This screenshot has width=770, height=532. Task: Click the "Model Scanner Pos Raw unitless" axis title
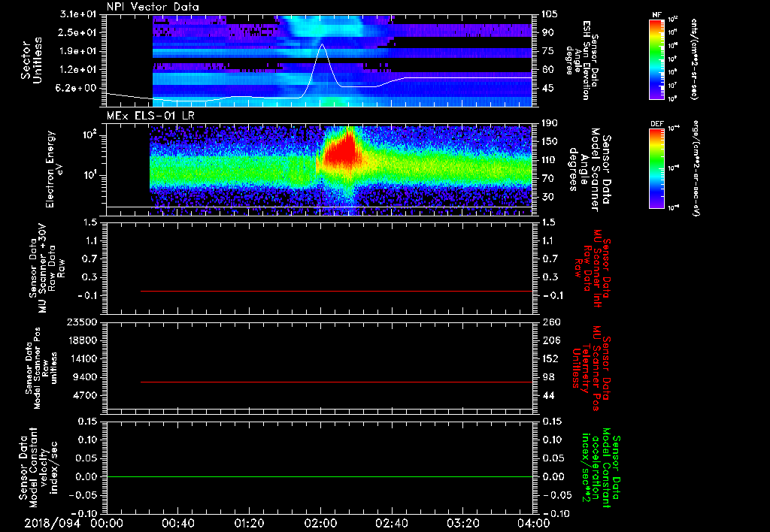tap(41, 368)
